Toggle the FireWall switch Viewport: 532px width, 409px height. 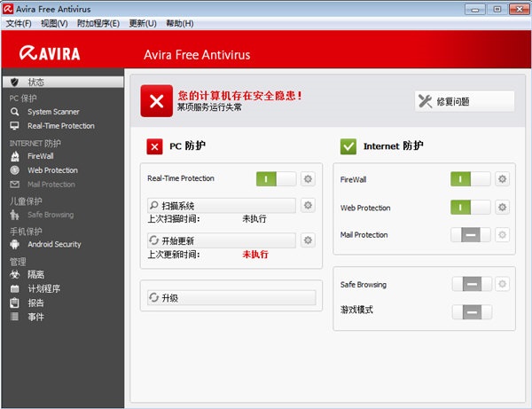tap(471, 179)
